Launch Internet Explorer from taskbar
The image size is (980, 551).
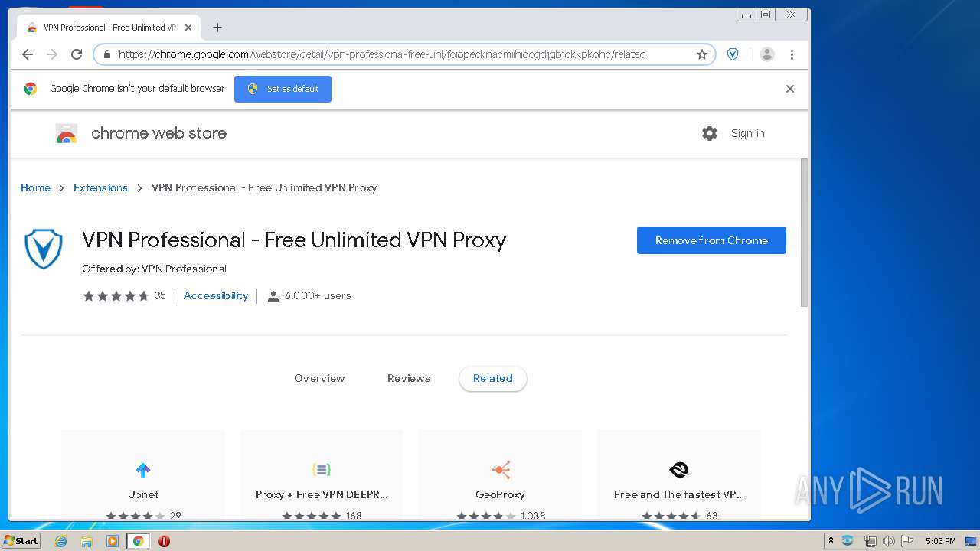pos(60,541)
